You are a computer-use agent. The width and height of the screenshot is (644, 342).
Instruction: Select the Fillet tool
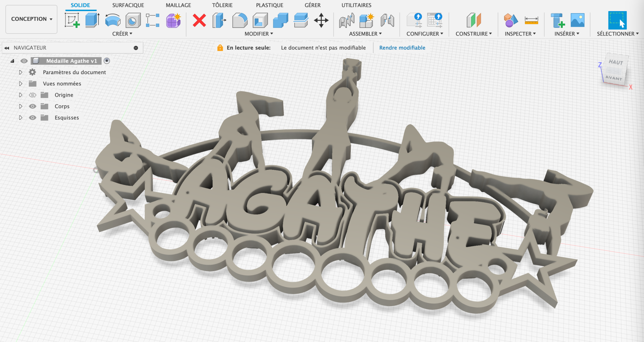240,20
